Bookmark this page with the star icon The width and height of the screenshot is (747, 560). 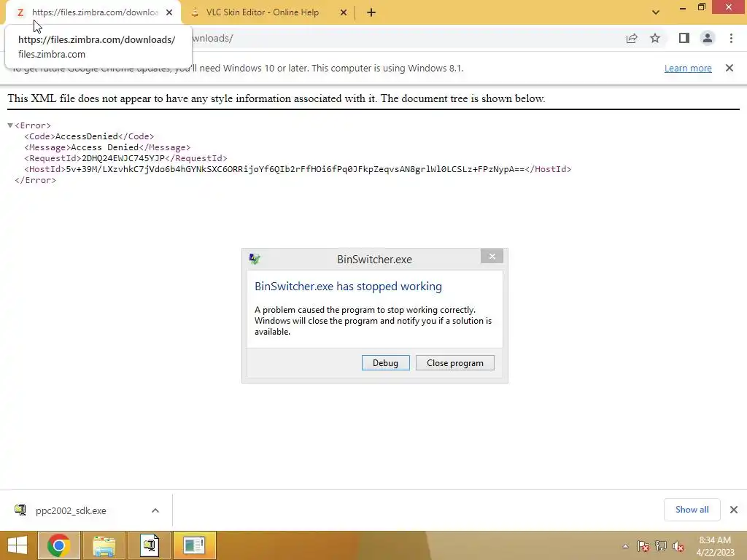tap(656, 39)
